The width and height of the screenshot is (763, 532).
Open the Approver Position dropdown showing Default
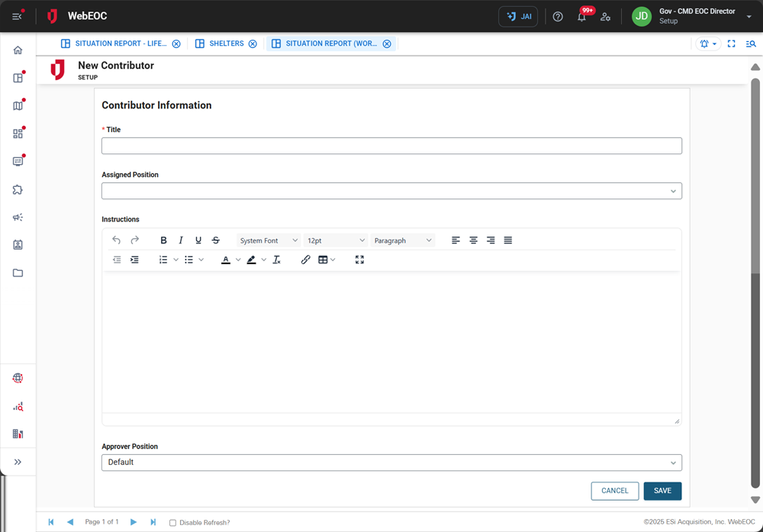391,463
